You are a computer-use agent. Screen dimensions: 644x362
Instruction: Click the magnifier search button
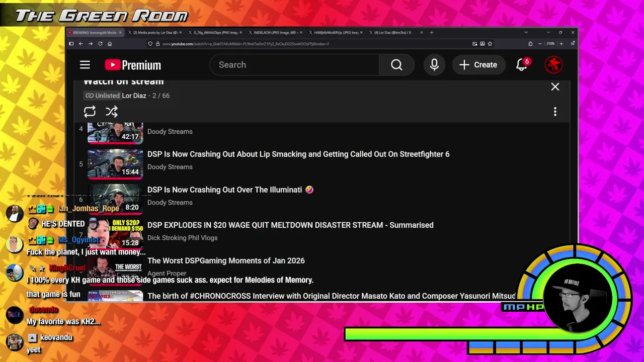pyautogui.click(x=396, y=65)
